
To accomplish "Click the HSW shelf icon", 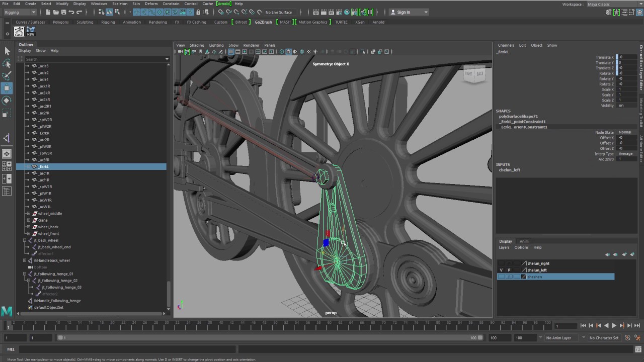I will [x=31, y=32].
